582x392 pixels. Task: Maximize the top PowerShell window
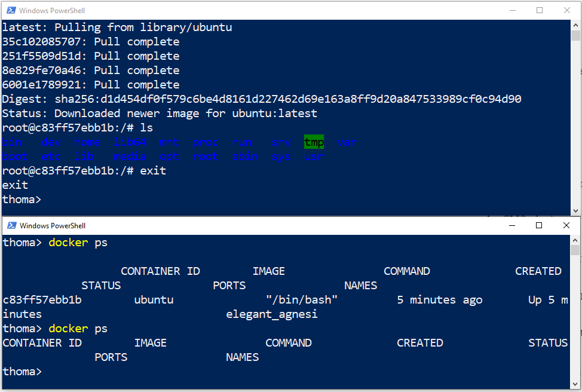[x=540, y=10]
